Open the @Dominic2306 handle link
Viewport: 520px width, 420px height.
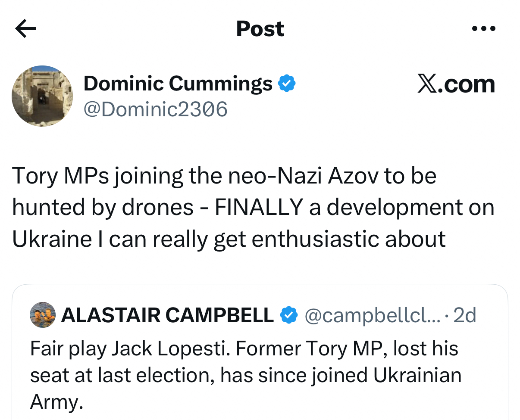pos(155,109)
